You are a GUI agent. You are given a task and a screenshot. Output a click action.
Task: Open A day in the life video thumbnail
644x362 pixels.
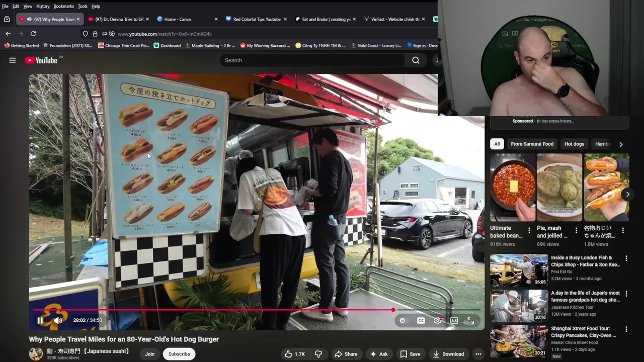point(519,305)
